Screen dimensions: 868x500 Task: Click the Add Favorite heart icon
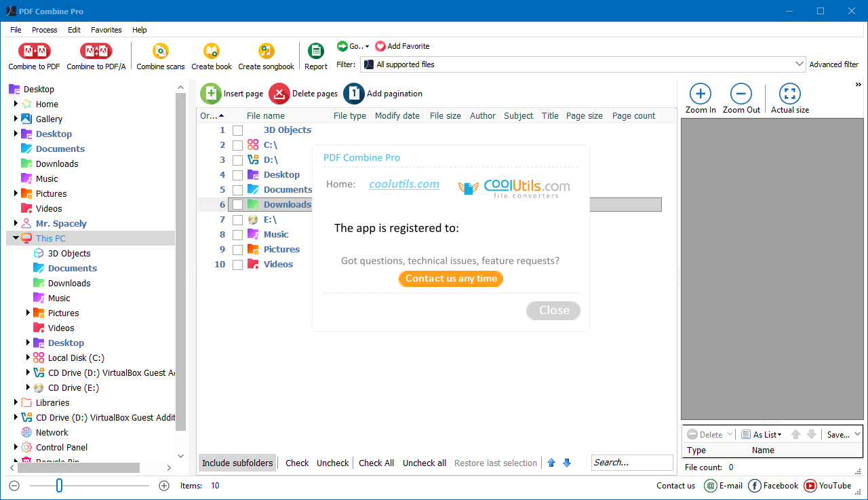(380, 46)
